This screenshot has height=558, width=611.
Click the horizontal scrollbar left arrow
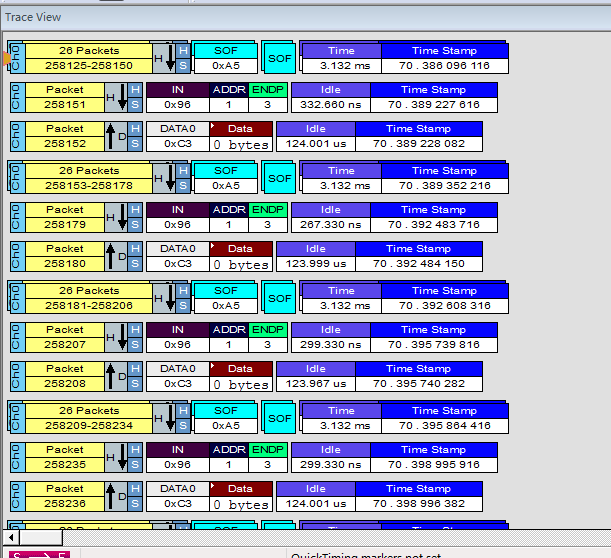click(x=10, y=538)
